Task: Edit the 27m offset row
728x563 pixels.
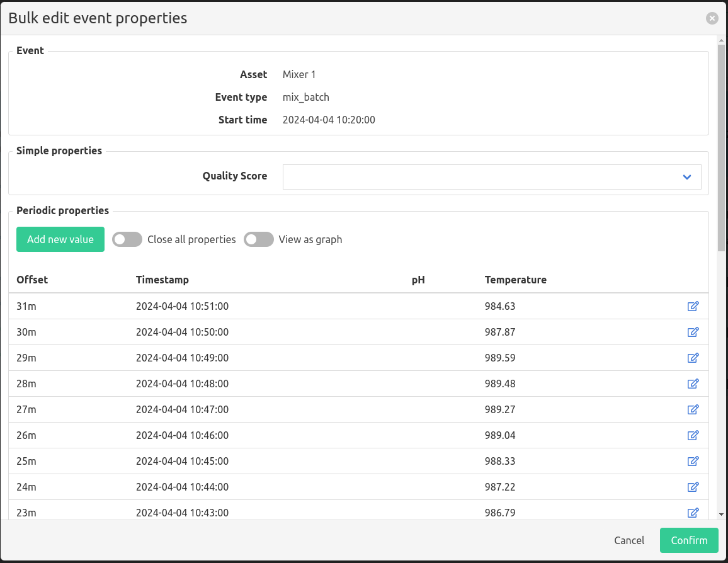Action: pyautogui.click(x=693, y=409)
